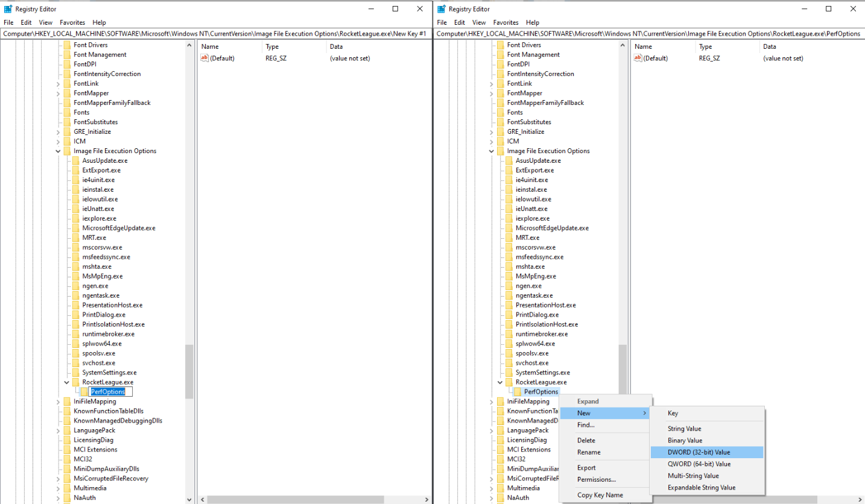Click mshta.exe folder icon in left window
This screenshot has width=865, height=504.
click(76, 267)
